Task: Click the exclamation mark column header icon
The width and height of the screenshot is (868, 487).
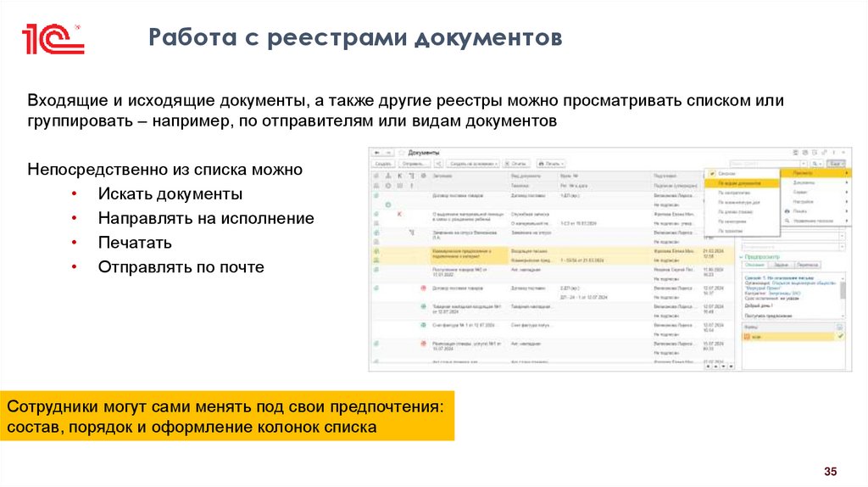Action: click(x=412, y=186)
